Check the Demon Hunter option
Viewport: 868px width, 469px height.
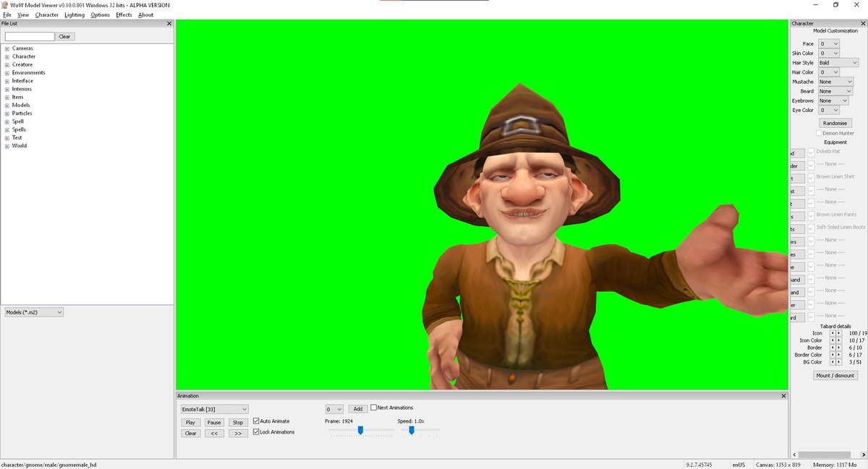click(819, 133)
